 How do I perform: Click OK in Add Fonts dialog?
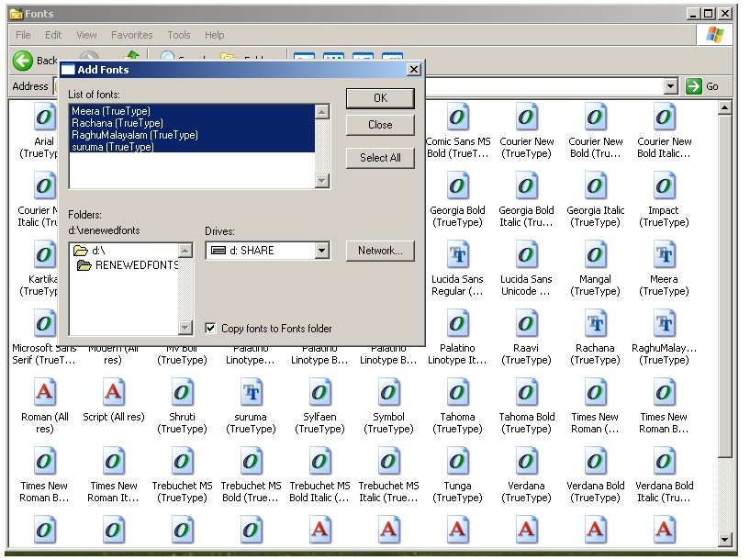(x=380, y=98)
